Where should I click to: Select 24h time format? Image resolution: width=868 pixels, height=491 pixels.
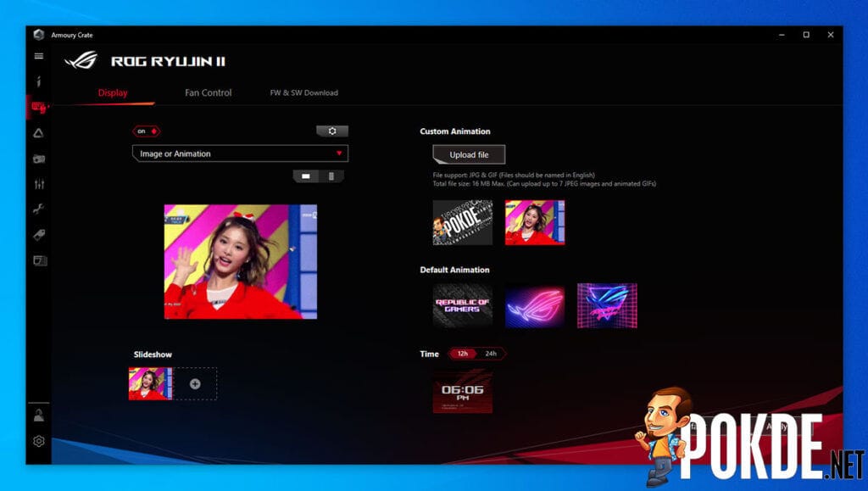(x=491, y=353)
